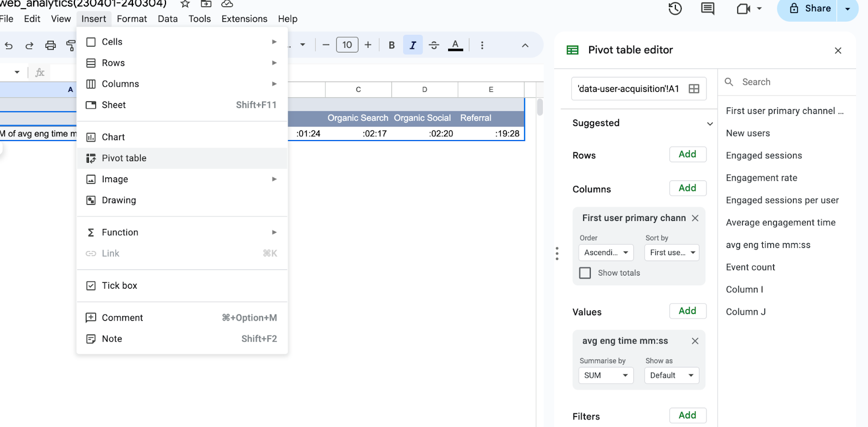Viewport: 868px width, 427px height.
Task: Click Add button next to Rows
Action: coord(687,155)
